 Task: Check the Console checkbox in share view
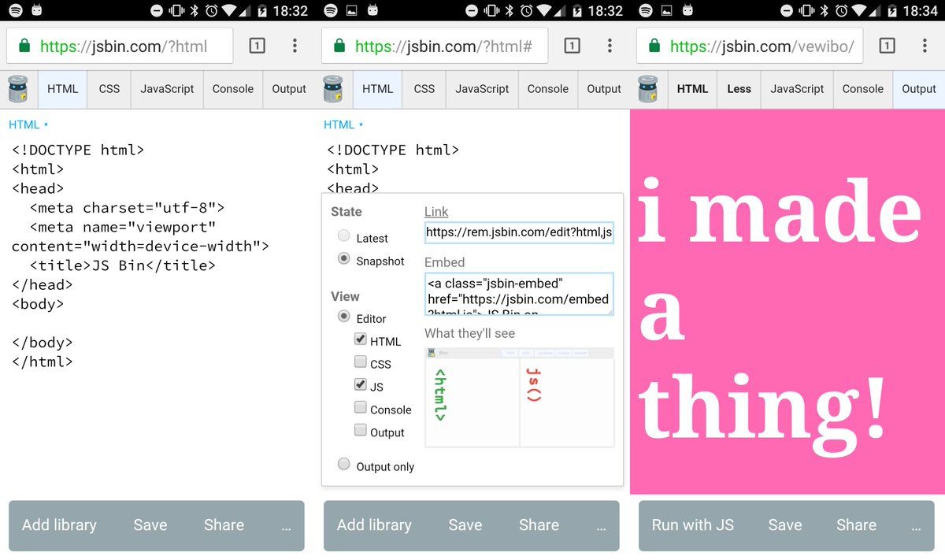tap(361, 407)
